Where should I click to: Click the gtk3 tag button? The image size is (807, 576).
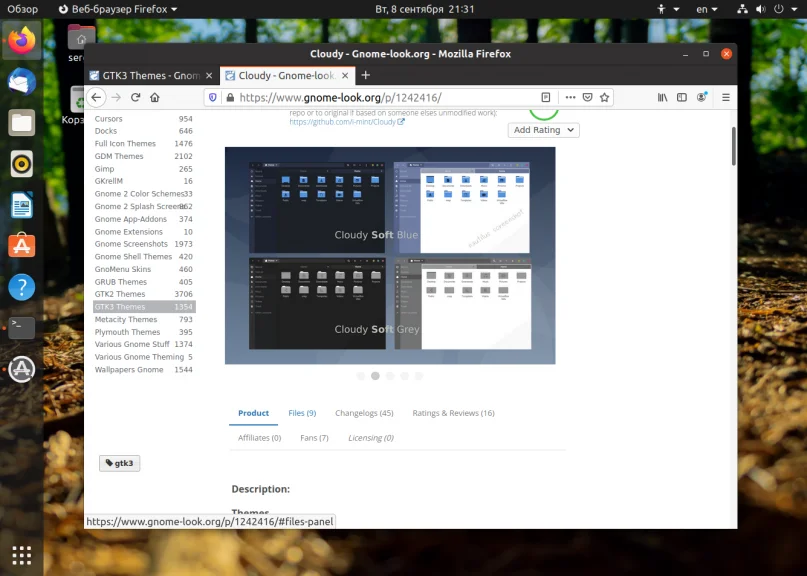pyautogui.click(x=119, y=463)
